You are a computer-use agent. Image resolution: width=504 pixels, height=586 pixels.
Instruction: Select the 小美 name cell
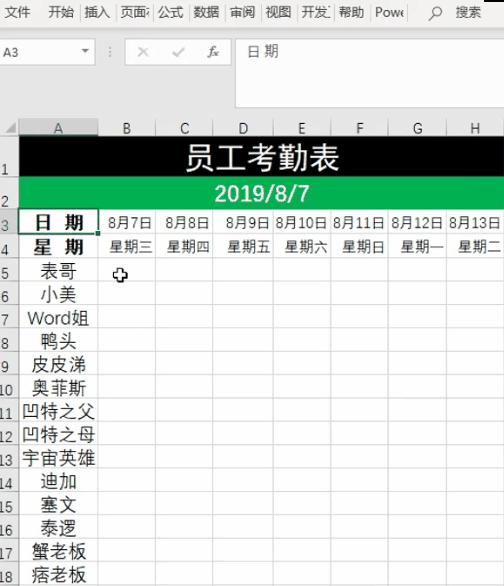(x=59, y=293)
